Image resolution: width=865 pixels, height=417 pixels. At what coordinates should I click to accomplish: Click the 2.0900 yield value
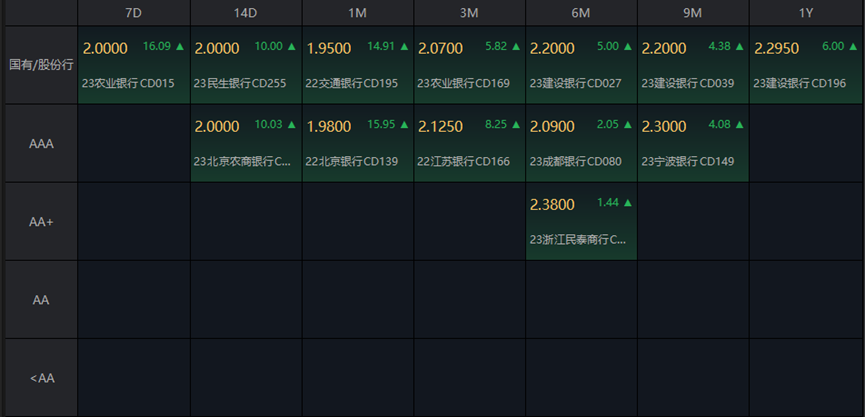click(552, 126)
